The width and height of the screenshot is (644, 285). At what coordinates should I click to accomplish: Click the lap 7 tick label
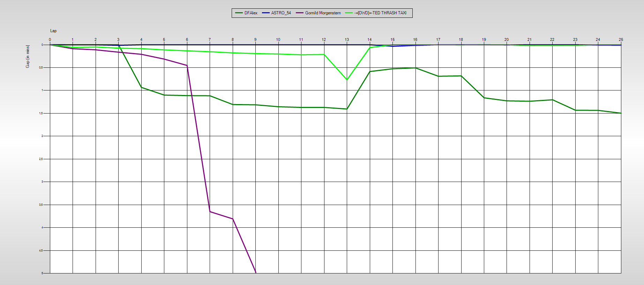[x=210, y=39]
